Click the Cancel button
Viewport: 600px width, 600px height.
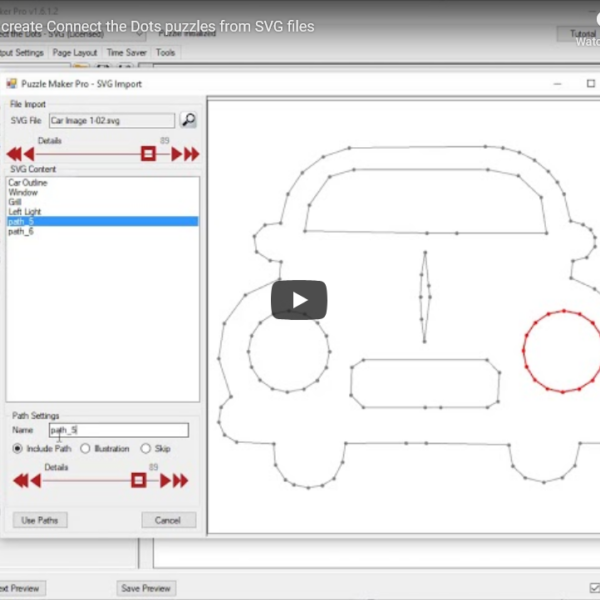pos(168,521)
